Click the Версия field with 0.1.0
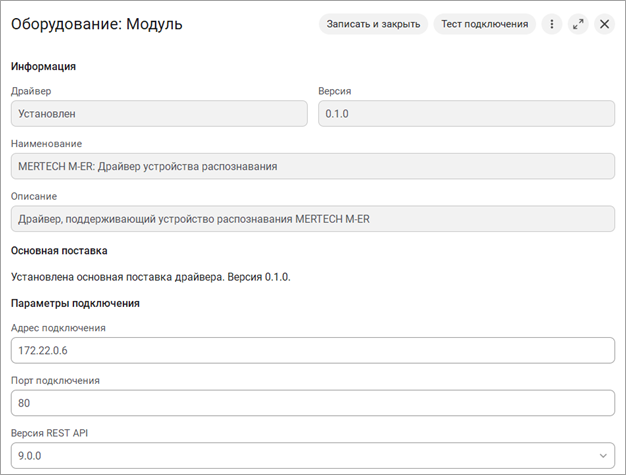This screenshot has height=475, width=626. click(x=466, y=114)
